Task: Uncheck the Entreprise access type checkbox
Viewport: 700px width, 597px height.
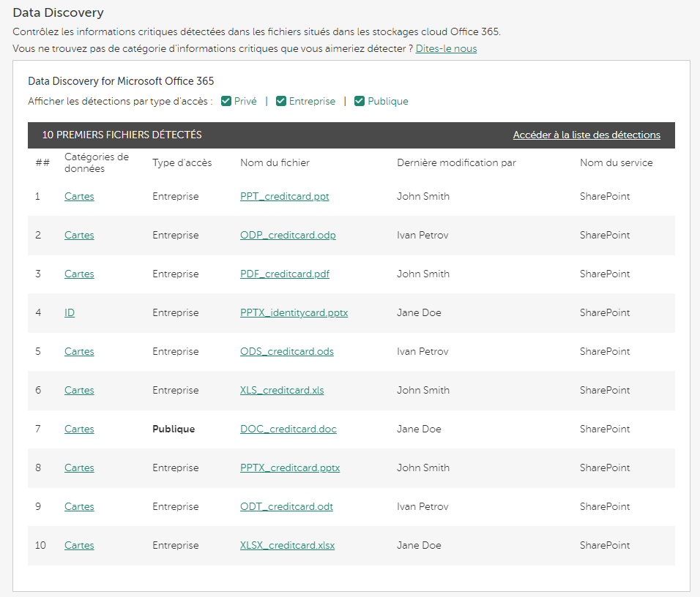Action: 281,102
